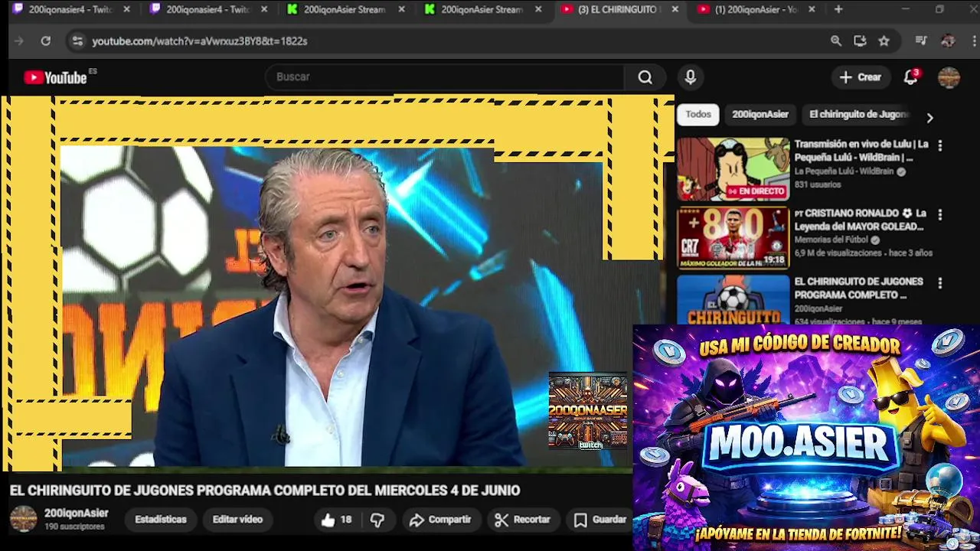Switch to first 200iqonAsier Stream Kick tab
Screen dimensions: 980x551
pyautogui.click(x=345, y=9)
